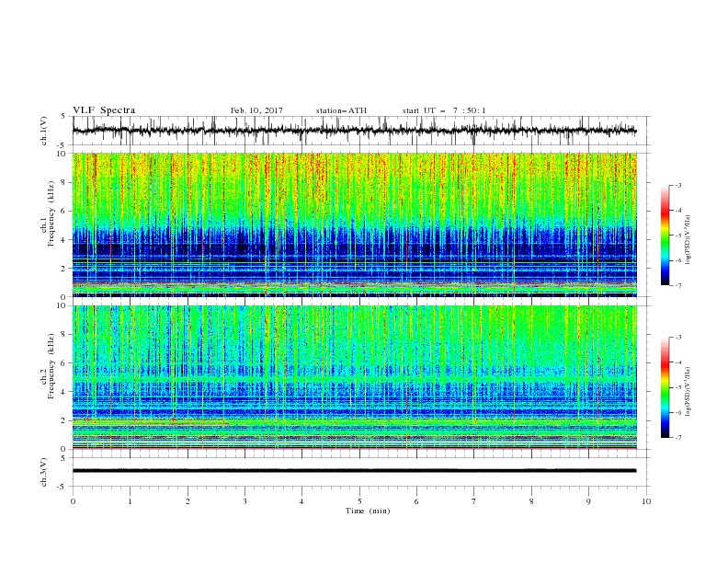Click the upper ch.1 color scale bar
Viewport: 728px width, 563px height.
pos(665,236)
